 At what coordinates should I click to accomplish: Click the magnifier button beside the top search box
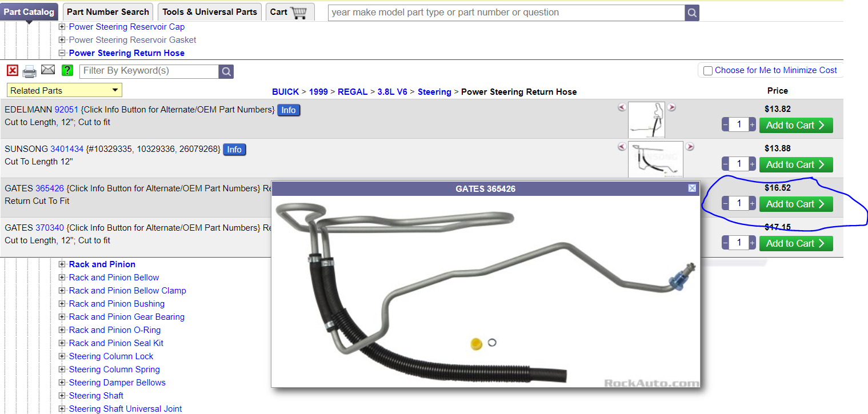[692, 13]
